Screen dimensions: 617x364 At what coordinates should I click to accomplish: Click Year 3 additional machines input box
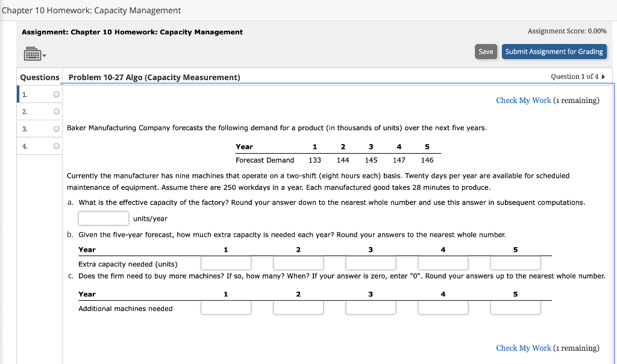tap(371, 307)
